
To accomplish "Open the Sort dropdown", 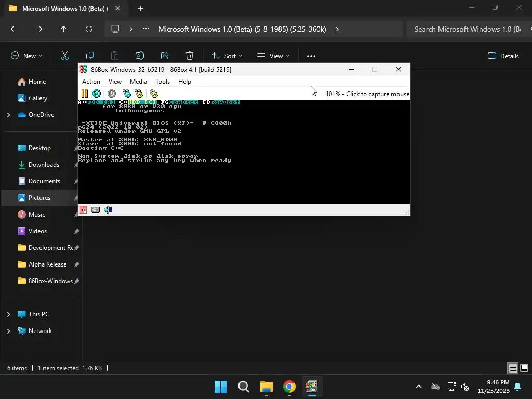I will (227, 56).
